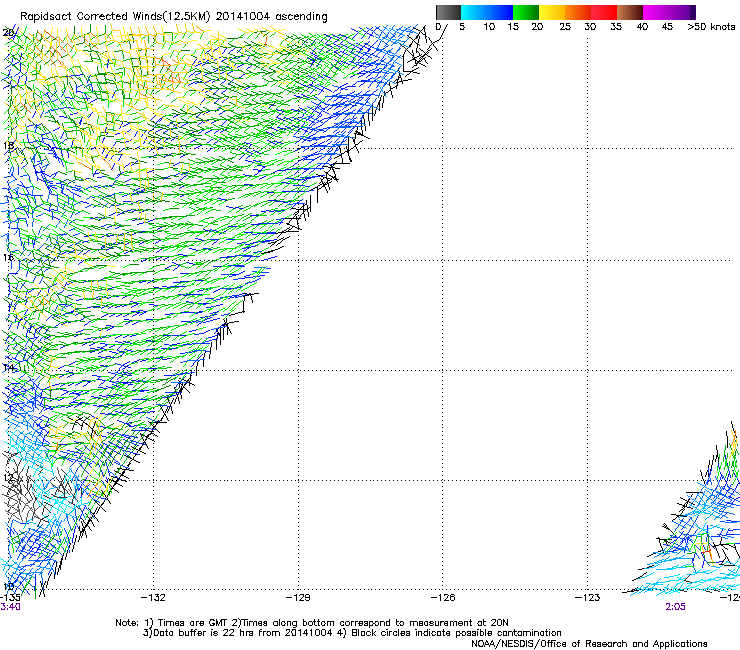
Task: Click the green 15-20 knots legend segment
Action: pyautogui.click(x=526, y=12)
